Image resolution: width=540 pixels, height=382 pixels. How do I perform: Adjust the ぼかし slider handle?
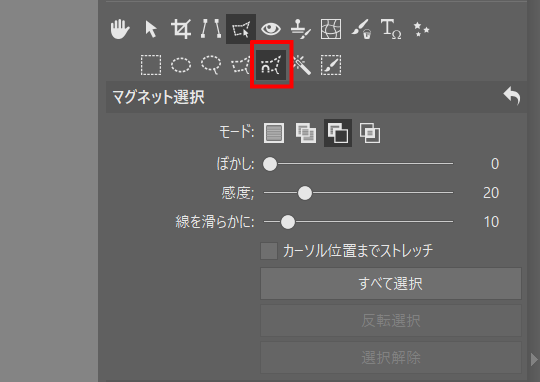pos(270,164)
